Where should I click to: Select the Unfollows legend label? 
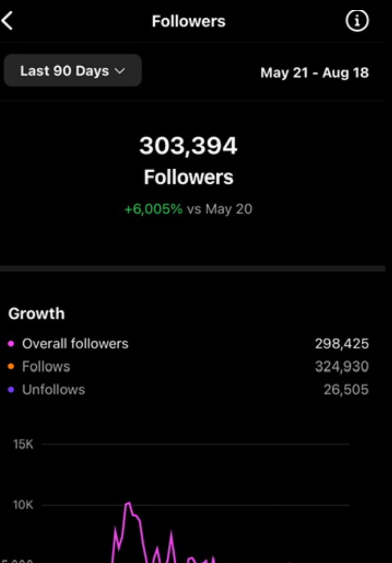click(54, 389)
